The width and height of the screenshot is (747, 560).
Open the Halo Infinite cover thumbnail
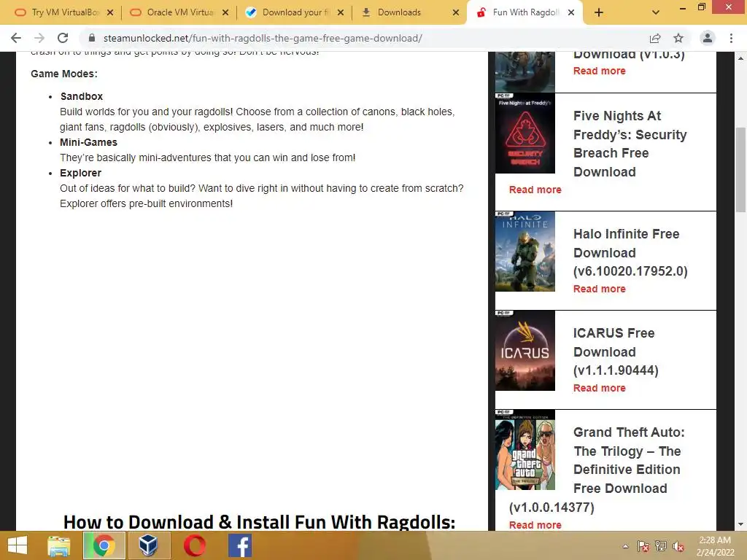coord(525,252)
